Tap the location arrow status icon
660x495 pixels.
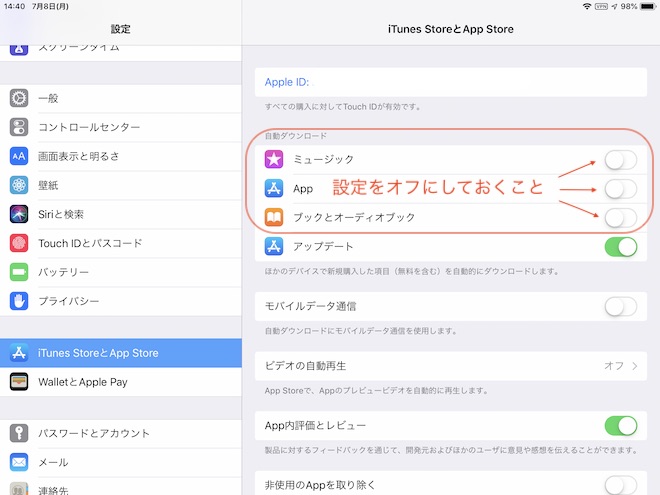pyautogui.click(x=615, y=6)
